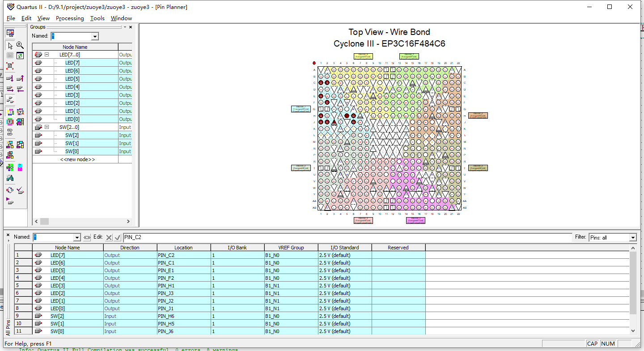Select LED[4] in the Groups tree

pyautogui.click(x=72, y=87)
